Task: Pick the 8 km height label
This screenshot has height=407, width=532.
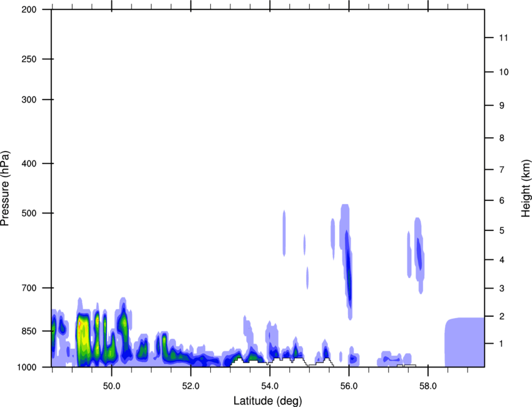Action: point(502,138)
